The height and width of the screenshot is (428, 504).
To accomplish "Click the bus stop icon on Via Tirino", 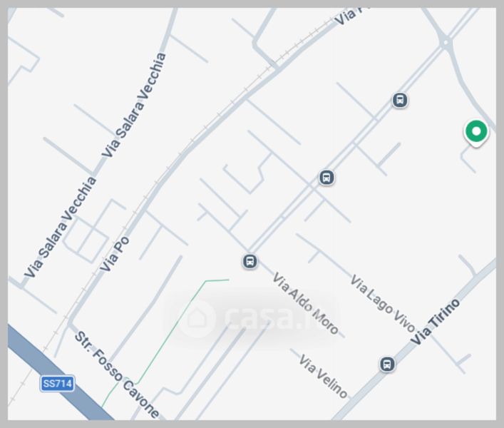I will 387,364.
